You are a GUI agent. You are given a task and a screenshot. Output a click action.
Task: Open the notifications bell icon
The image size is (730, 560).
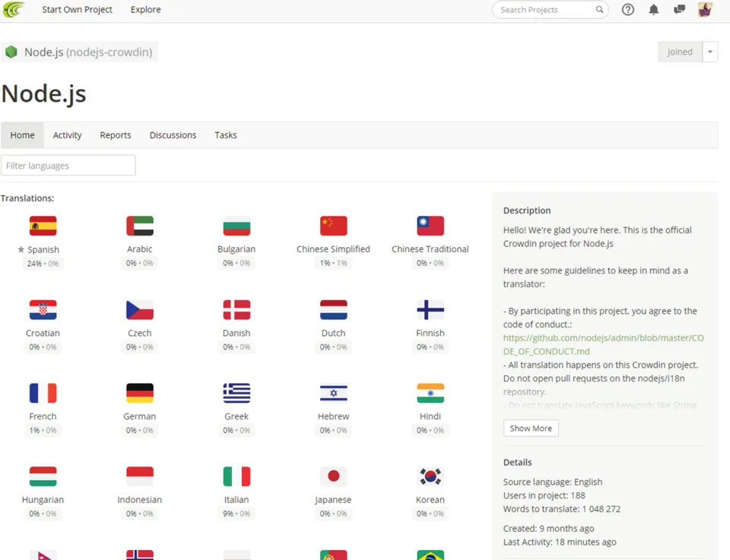coord(654,9)
